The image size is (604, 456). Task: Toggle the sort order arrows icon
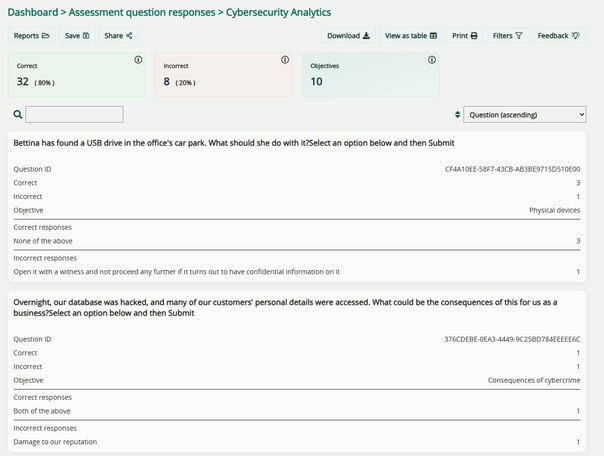coord(457,115)
